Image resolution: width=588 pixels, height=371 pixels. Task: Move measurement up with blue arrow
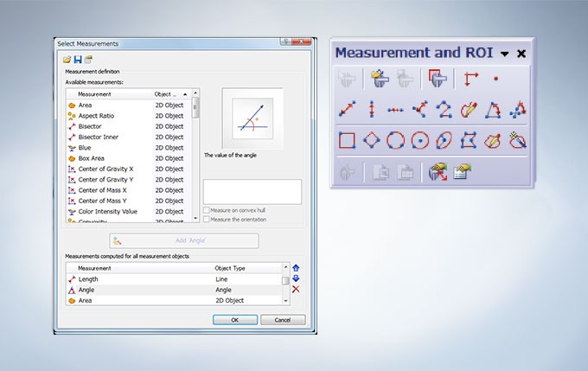pyautogui.click(x=296, y=268)
